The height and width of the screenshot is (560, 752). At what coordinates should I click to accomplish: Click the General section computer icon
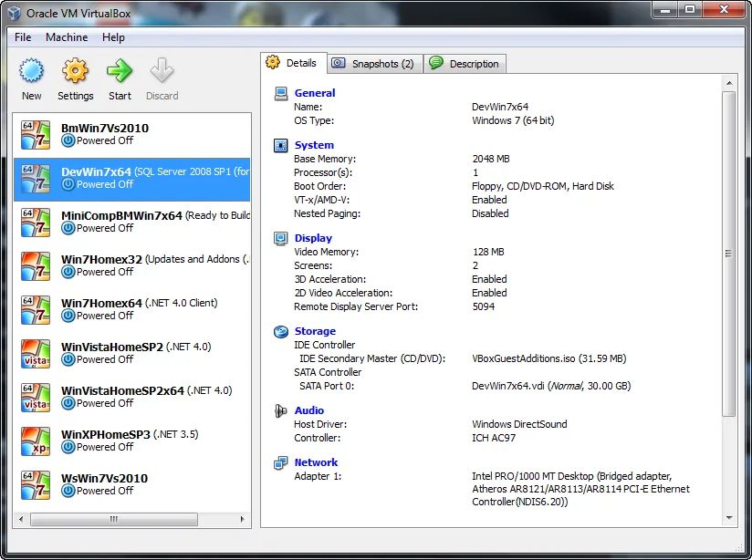pyautogui.click(x=280, y=93)
